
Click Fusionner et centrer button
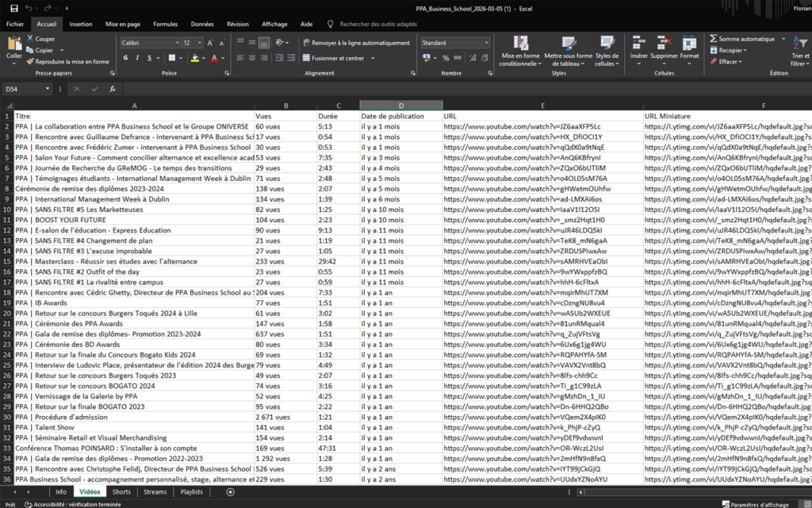click(337, 58)
